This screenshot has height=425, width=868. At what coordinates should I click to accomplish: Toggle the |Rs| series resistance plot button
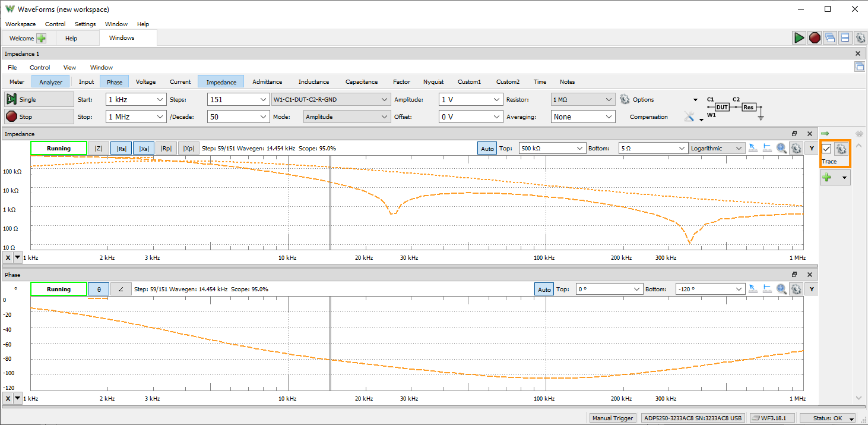121,148
